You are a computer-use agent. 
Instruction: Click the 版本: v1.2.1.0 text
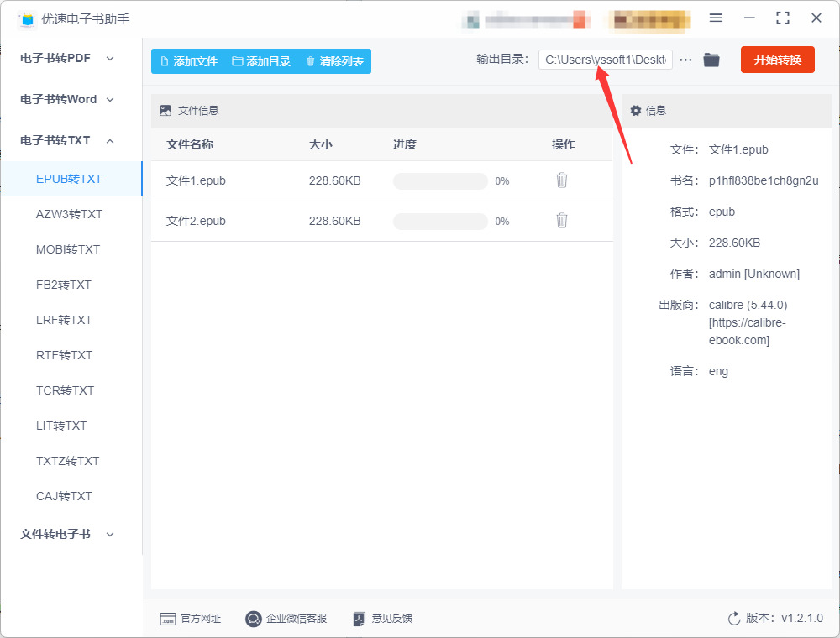(785, 618)
